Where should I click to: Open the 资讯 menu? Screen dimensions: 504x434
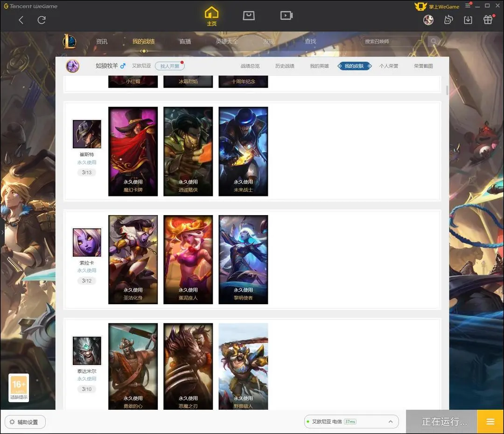click(x=102, y=42)
